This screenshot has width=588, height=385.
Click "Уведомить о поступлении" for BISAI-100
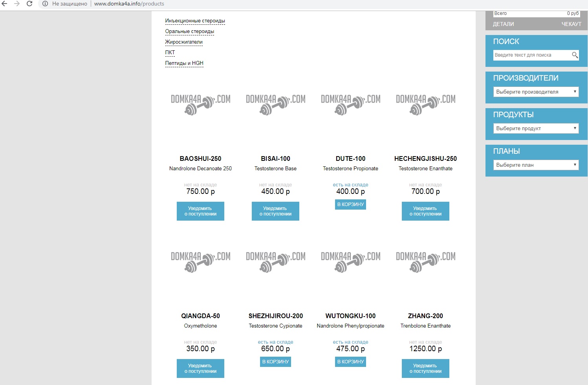275,211
